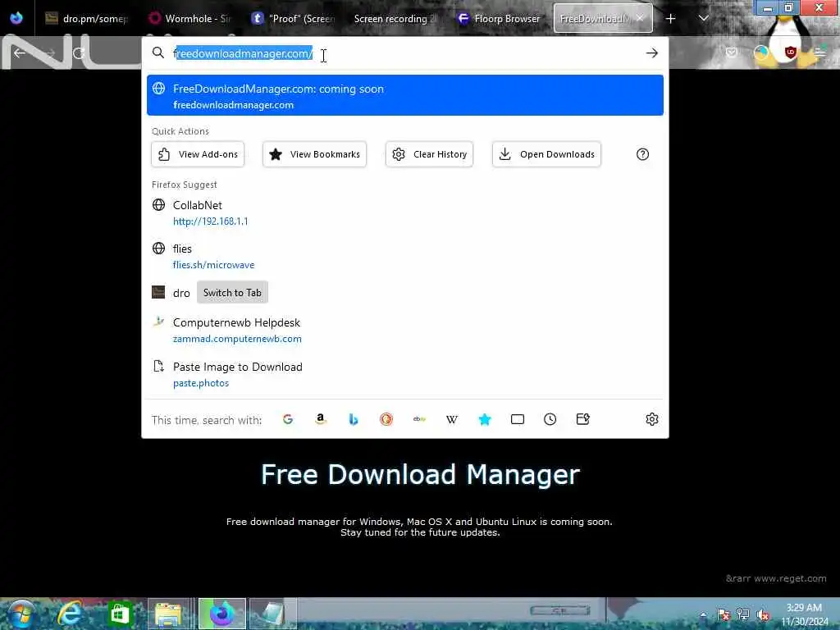Click inside the address bar text field
This screenshot has width=840, height=630.
pos(407,53)
